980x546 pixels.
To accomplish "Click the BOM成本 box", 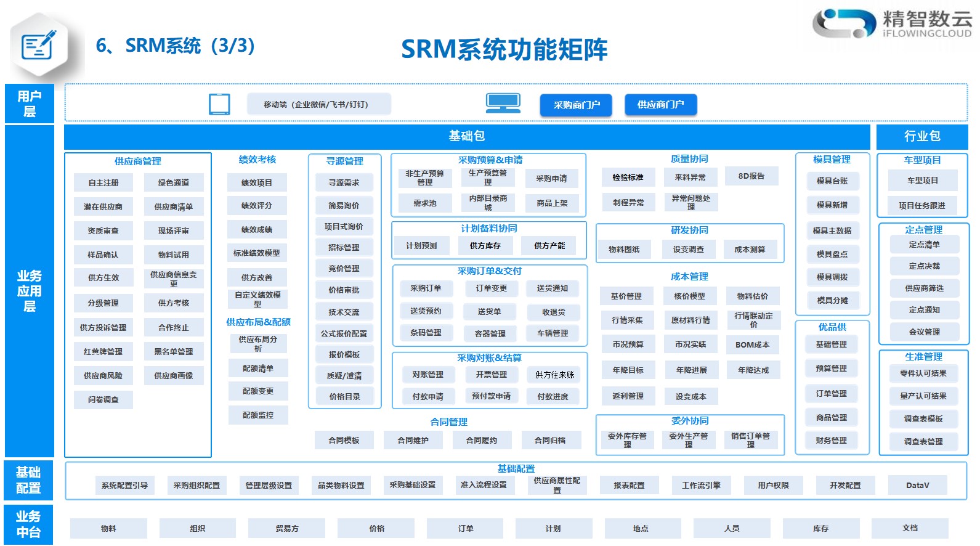I will point(752,345).
